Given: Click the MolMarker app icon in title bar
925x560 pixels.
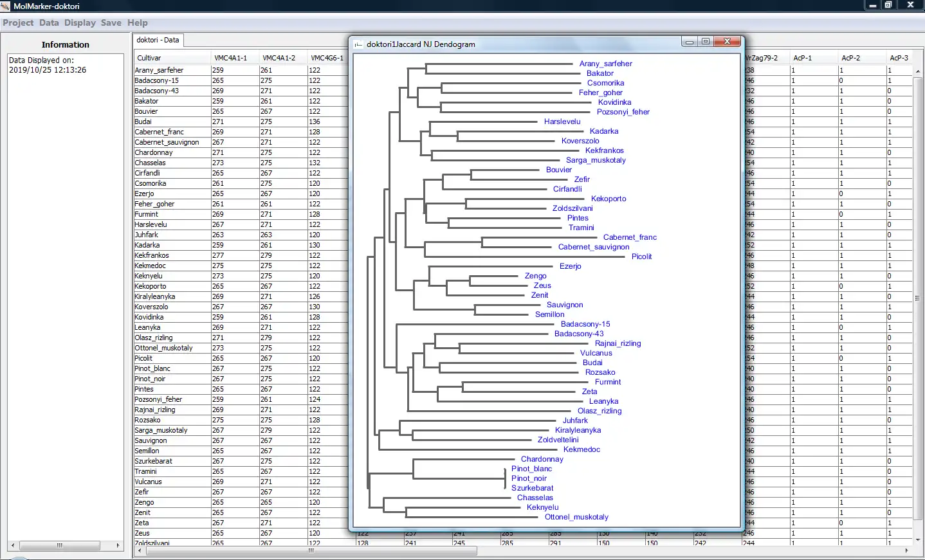Looking at the screenshot, I should click(6, 6).
